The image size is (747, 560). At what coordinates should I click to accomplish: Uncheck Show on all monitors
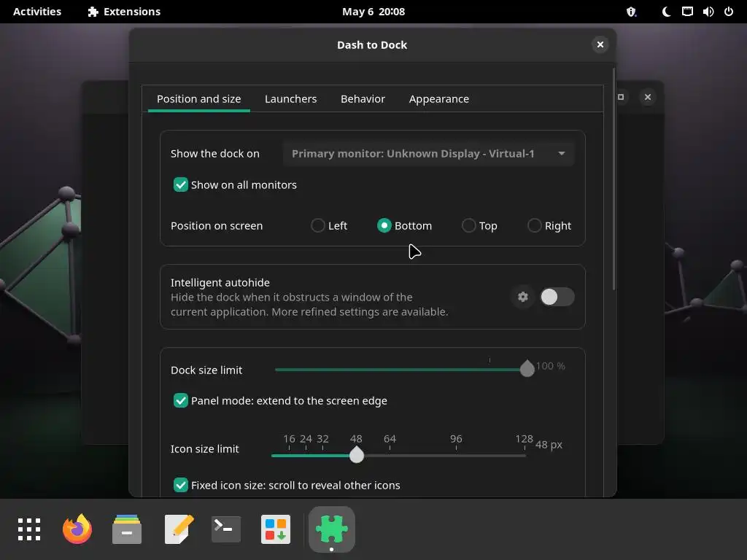(x=181, y=184)
